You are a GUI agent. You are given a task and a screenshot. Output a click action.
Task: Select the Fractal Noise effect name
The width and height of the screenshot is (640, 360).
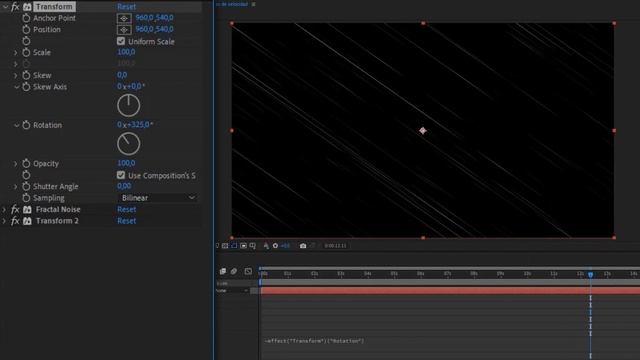pyautogui.click(x=58, y=209)
